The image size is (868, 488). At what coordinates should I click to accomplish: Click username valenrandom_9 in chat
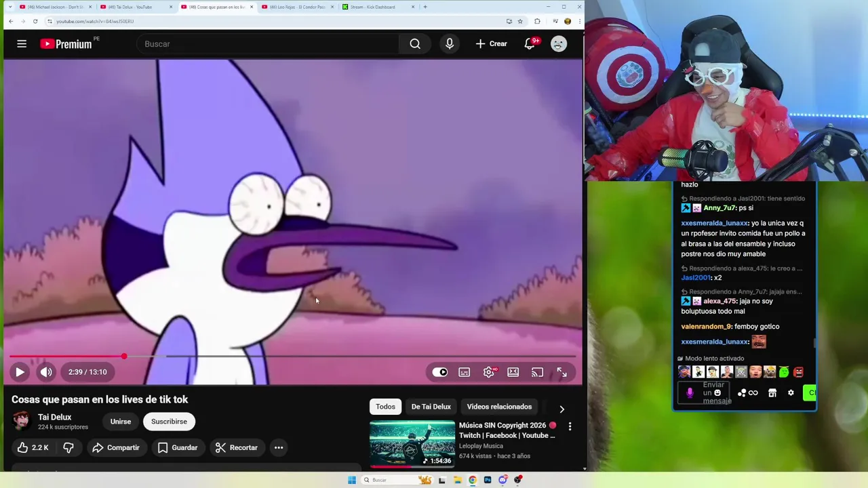[x=706, y=327]
